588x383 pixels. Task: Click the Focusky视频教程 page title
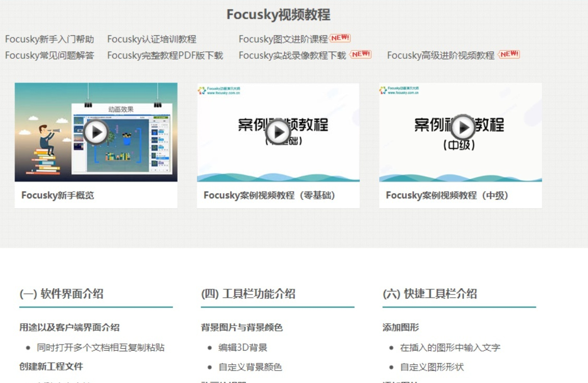[278, 15]
